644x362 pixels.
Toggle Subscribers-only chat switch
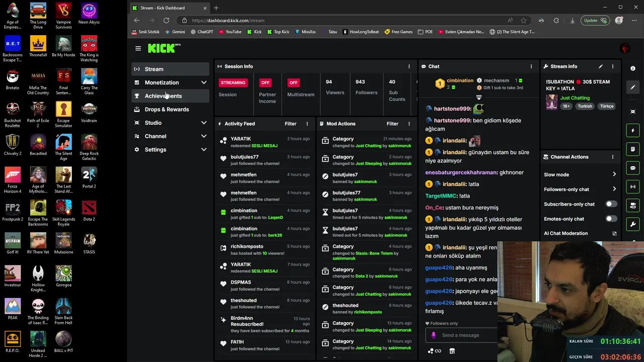(611, 204)
